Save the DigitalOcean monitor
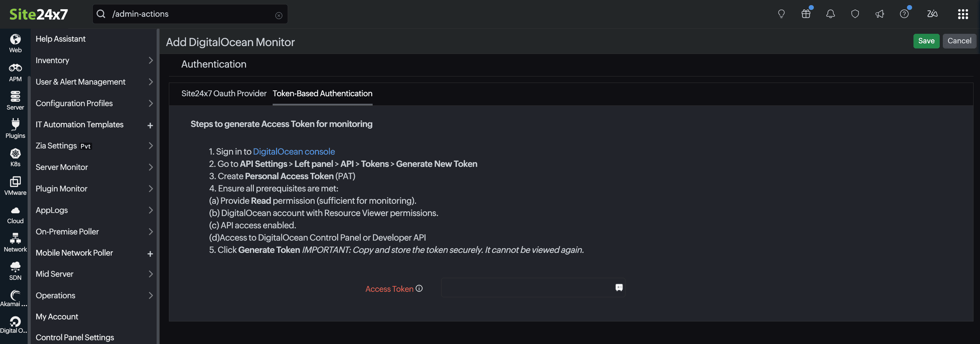This screenshot has width=980, height=344. [x=926, y=41]
